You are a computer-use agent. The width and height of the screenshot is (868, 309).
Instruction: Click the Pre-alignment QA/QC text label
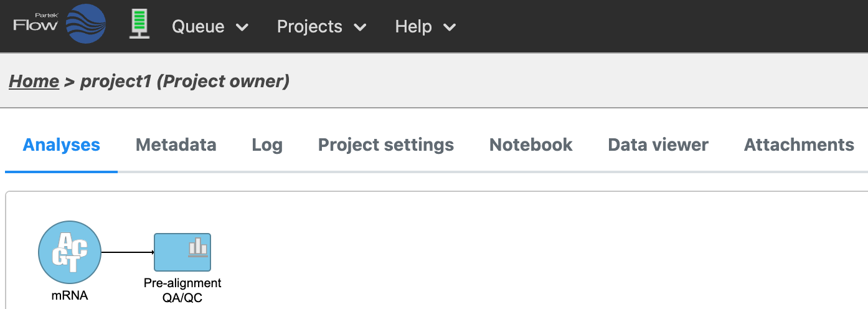(x=182, y=290)
